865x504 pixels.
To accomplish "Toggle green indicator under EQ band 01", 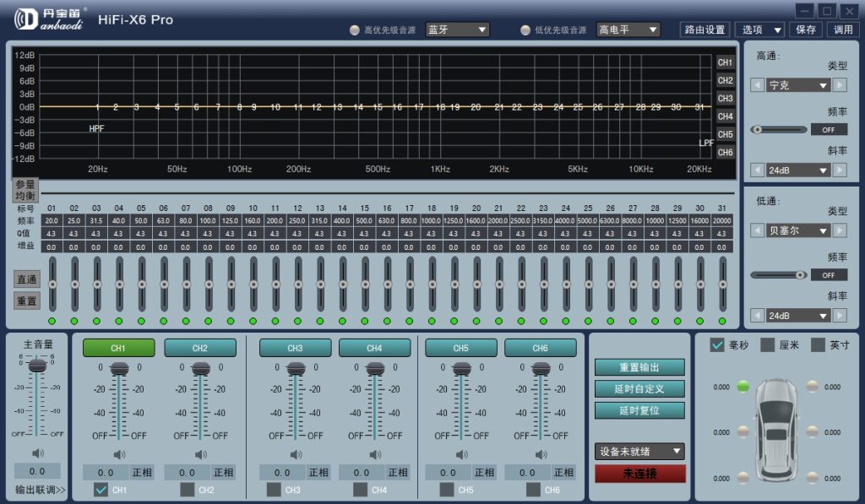I will 52,321.
